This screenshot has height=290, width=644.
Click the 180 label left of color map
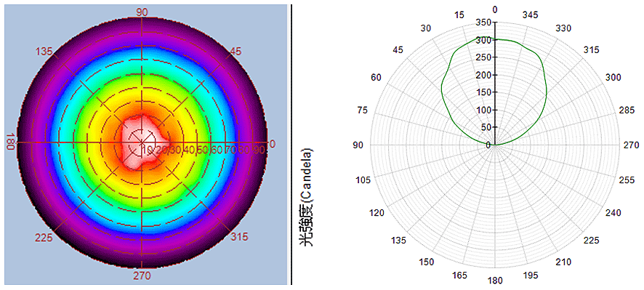11,142
